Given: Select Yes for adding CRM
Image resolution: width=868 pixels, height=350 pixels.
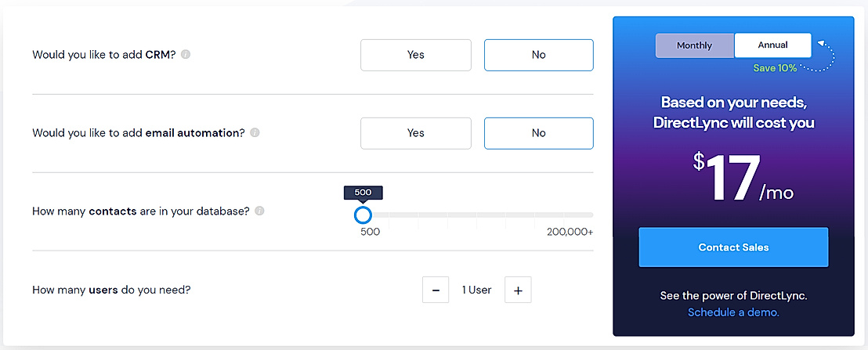Looking at the screenshot, I should click(x=415, y=55).
